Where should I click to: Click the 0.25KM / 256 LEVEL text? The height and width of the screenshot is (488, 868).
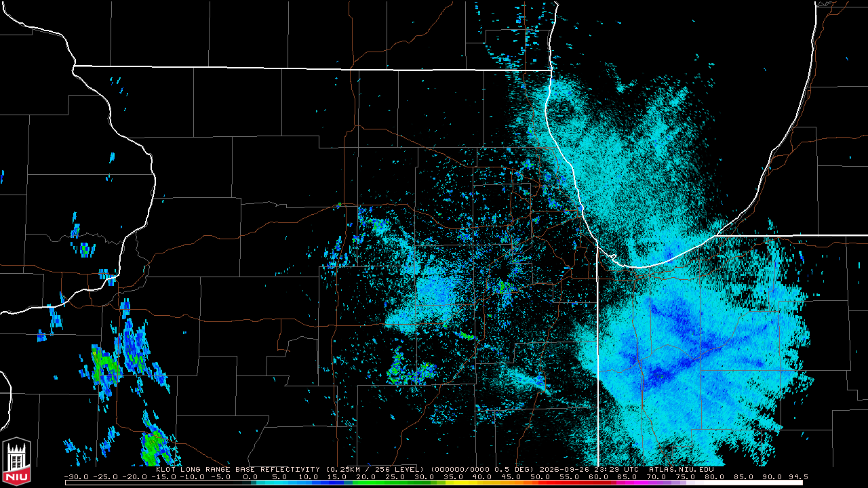click(x=374, y=469)
